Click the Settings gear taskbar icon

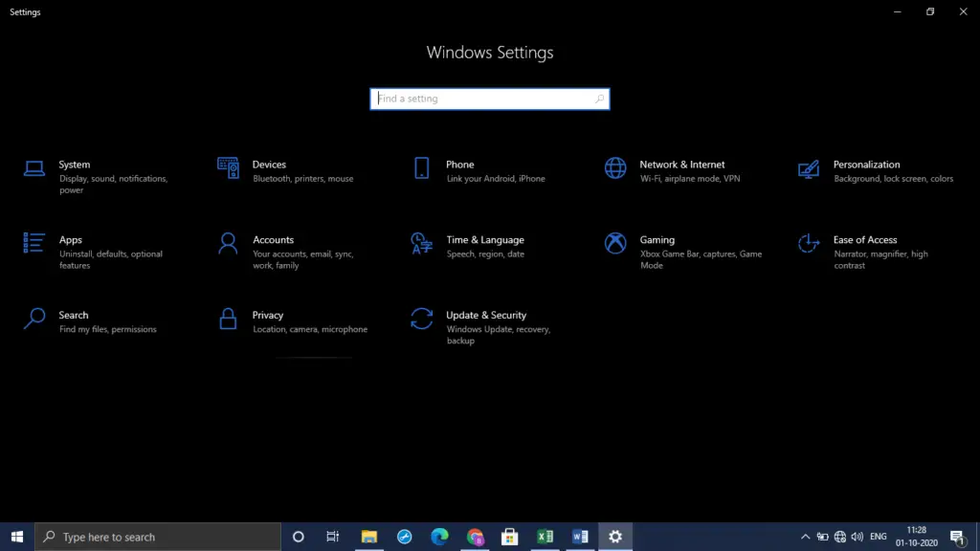(615, 537)
